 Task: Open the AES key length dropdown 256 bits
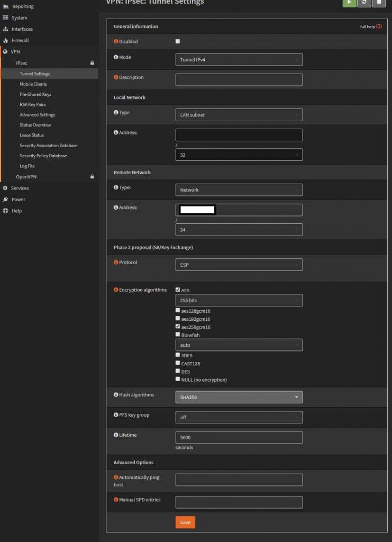point(239,301)
